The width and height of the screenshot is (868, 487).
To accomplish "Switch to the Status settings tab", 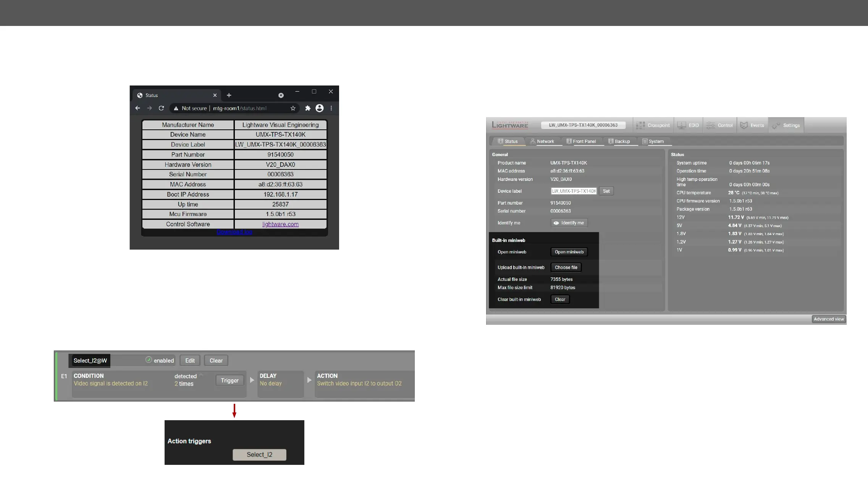I will point(508,142).
